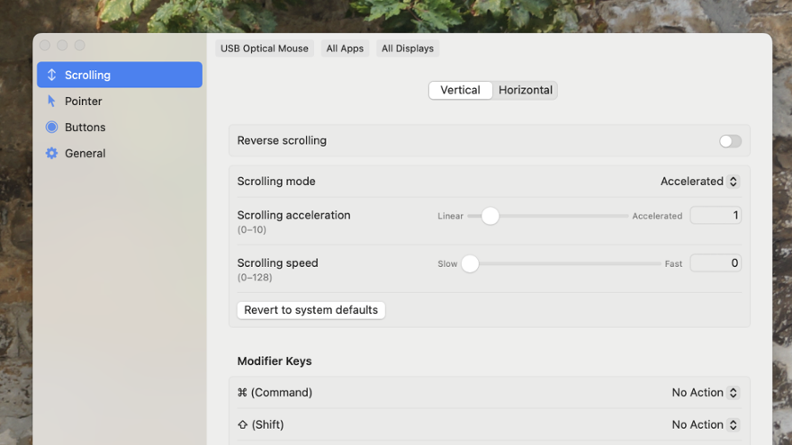Click the All Displays filter button
792x445 pixels.
pyautogui.click(x=407, y=48)
